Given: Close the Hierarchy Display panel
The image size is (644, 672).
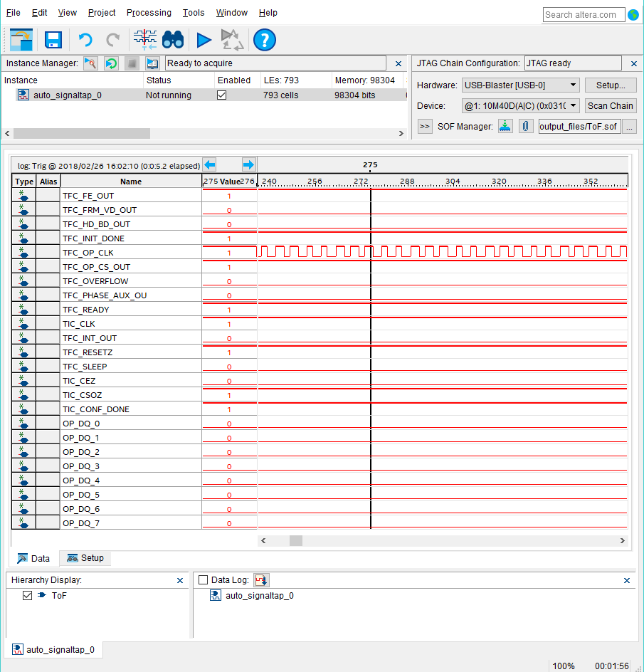Looking at the screenshot, I should click(180, 580).
